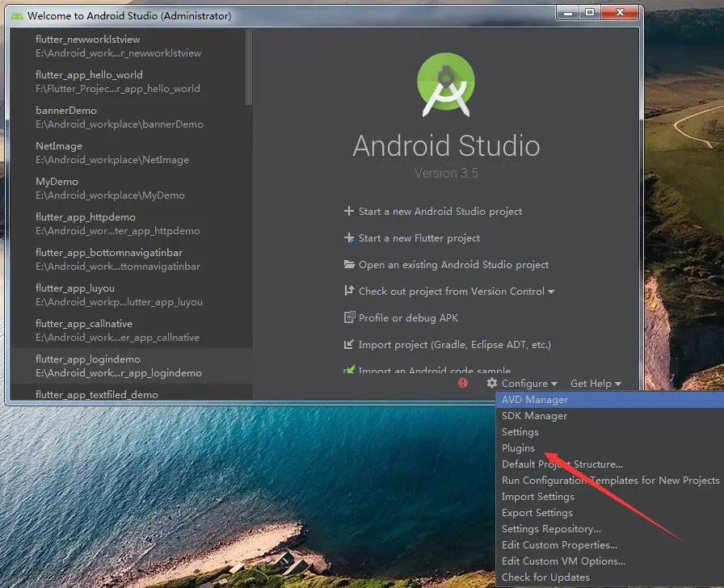This screenshot has width=724, height=588.
Task: Click the Profile or debug APK icon
Action: [x=350, y=317]
